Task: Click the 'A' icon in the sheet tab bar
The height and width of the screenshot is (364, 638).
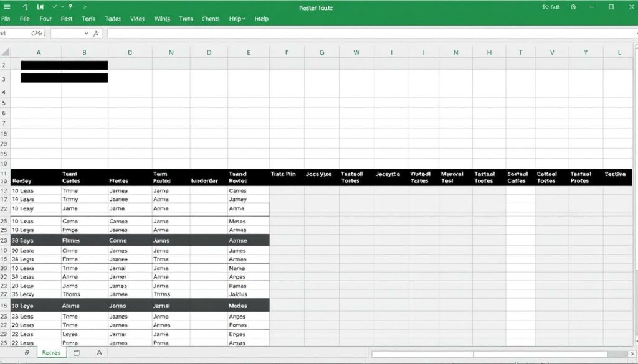Action: (x=99, y=353)
